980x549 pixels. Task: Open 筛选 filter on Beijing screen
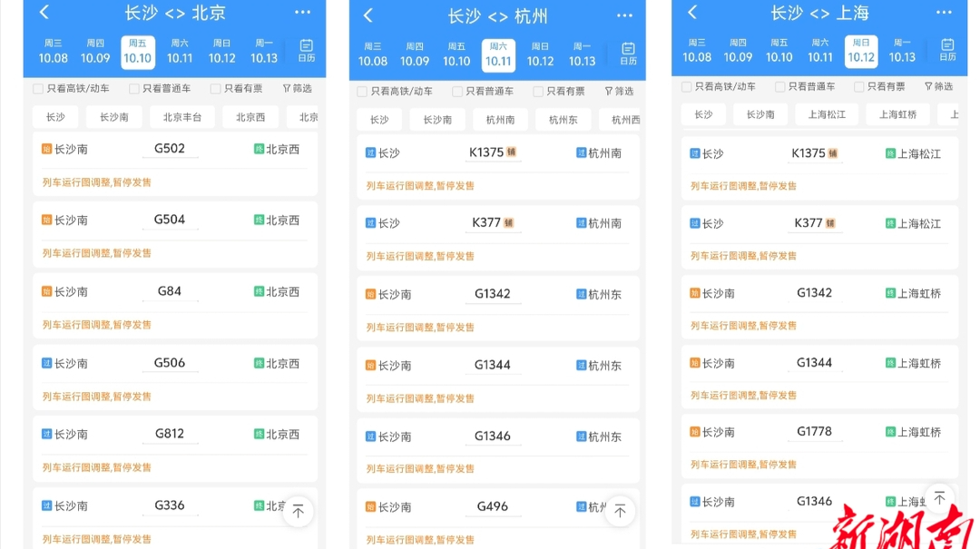pyautogui.click(x=297, y=89)
